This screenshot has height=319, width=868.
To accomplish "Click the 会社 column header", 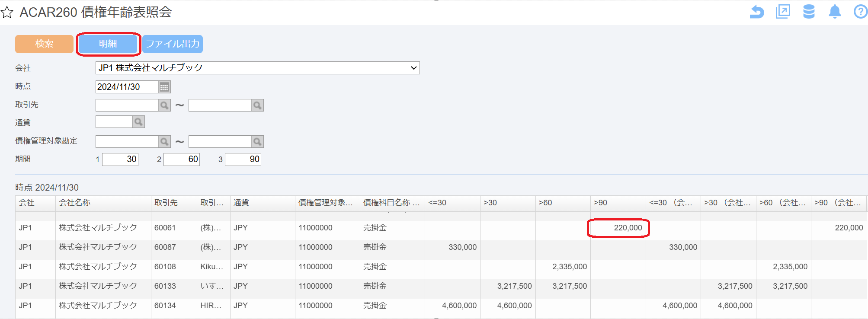I will (35, 203).
